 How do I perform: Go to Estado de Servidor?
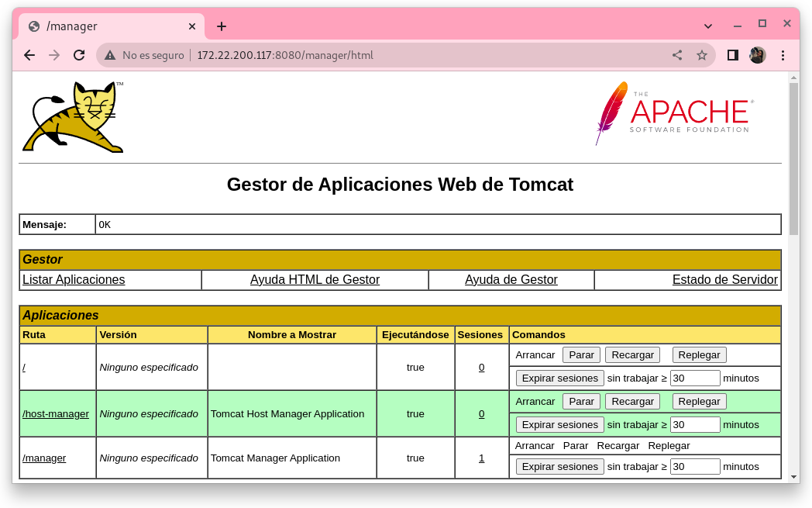coord(724,280)
